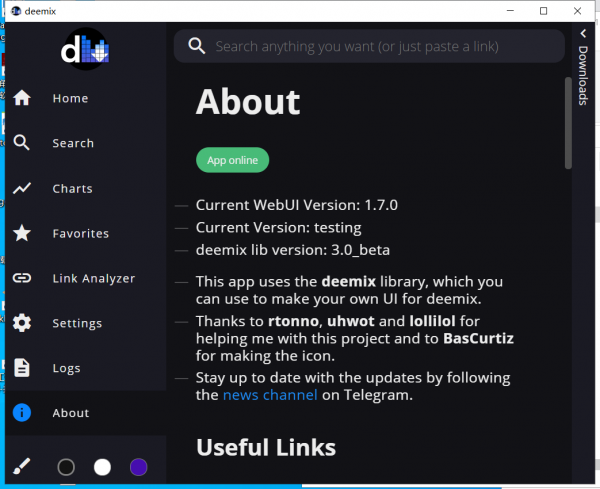Click the bold BasCurtiz name
The height and width of the screenshot is (489, 600).
click(x=478, y=338)
